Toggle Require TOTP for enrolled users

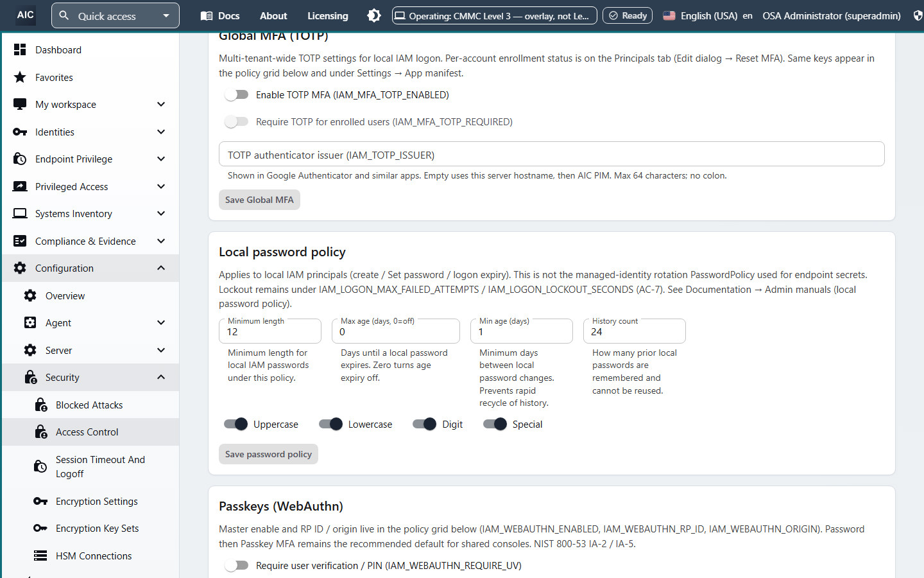pos(236,121)
